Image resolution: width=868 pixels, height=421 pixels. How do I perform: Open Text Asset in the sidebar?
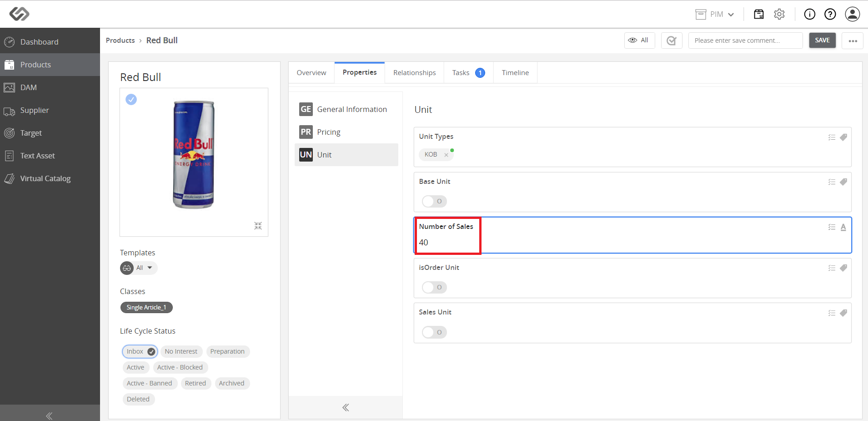point(50,156)
